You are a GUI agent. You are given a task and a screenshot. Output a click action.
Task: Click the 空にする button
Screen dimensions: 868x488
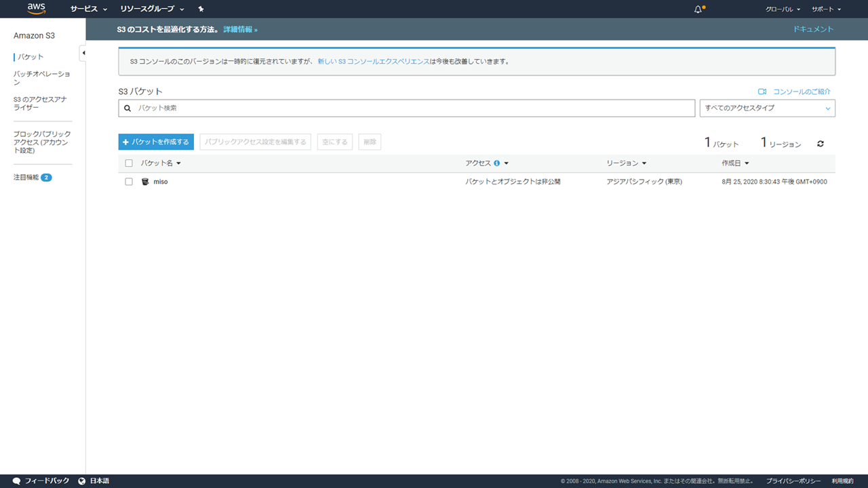[335, 142]
